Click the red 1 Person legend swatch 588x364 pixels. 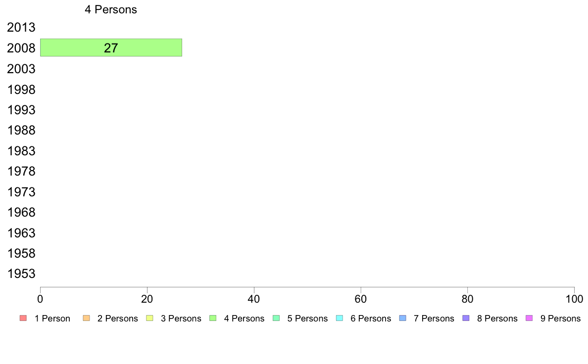23,318
